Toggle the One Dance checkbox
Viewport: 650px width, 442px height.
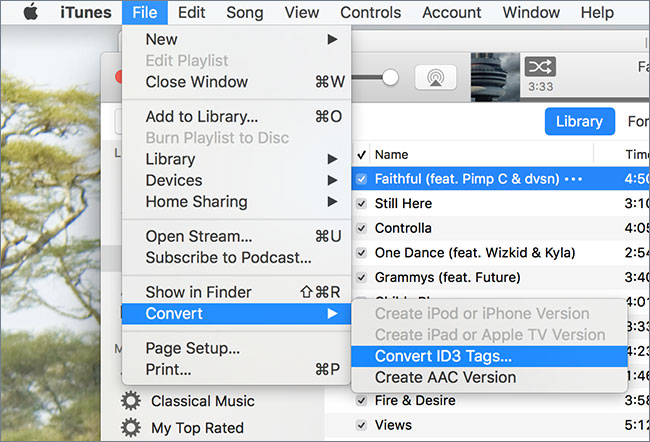[361, 253]
